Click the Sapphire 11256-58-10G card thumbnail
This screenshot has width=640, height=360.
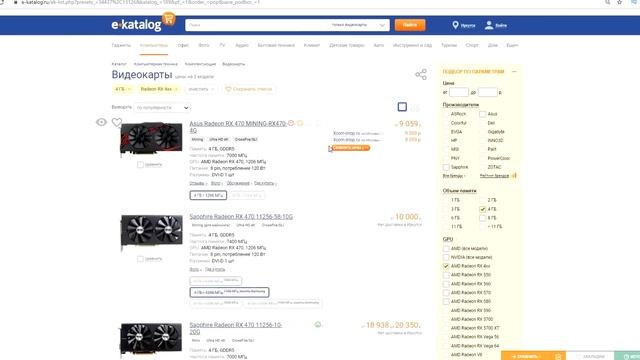(151, 232)
